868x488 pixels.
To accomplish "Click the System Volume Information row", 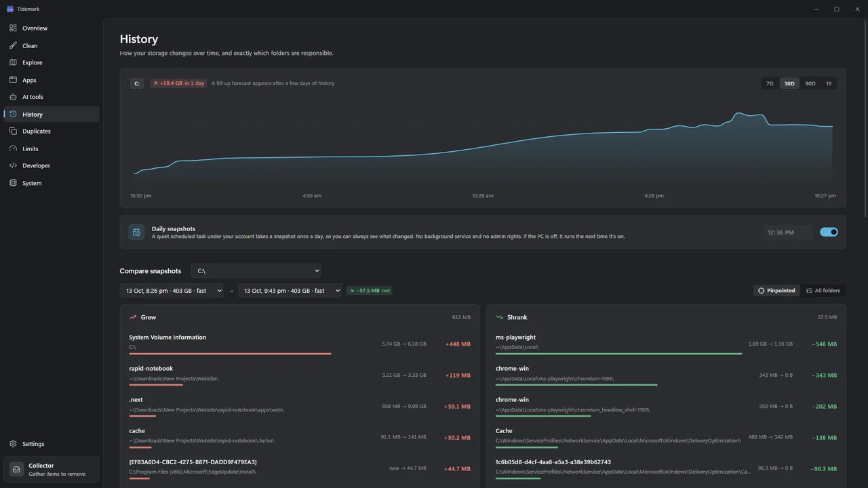I will coord(300,344).
